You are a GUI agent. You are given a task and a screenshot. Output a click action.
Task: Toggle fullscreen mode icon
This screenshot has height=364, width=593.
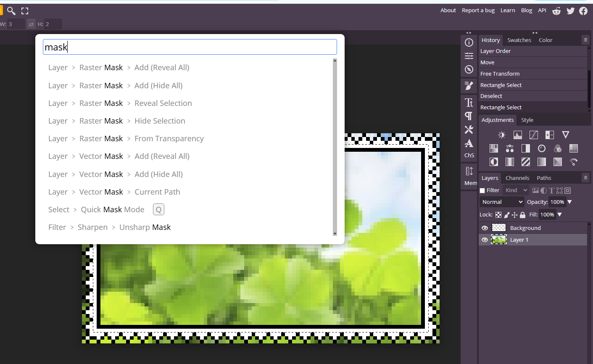tap(25, 11)
